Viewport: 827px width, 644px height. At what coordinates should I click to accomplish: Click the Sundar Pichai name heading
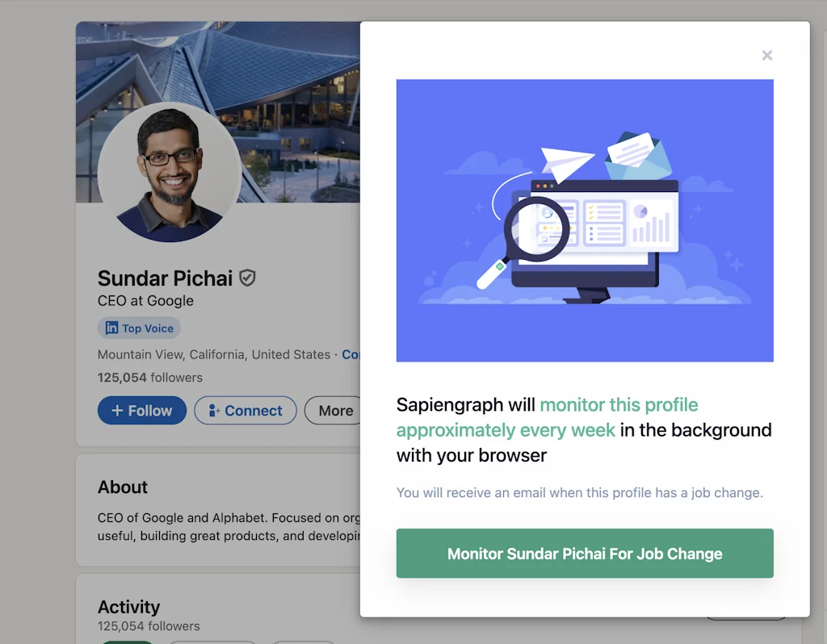pos(165,278)
